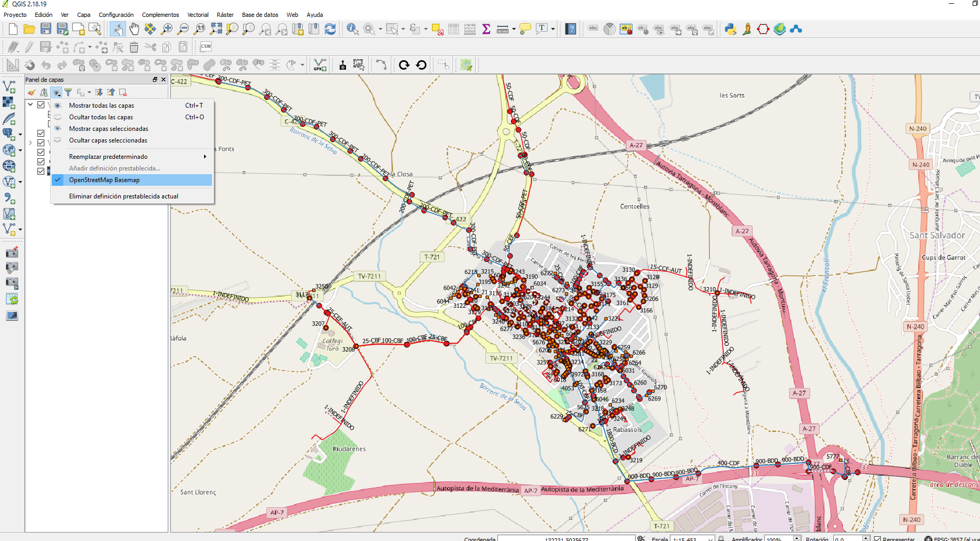Click the Refresh map canvas icon

[x=330, y=29]
